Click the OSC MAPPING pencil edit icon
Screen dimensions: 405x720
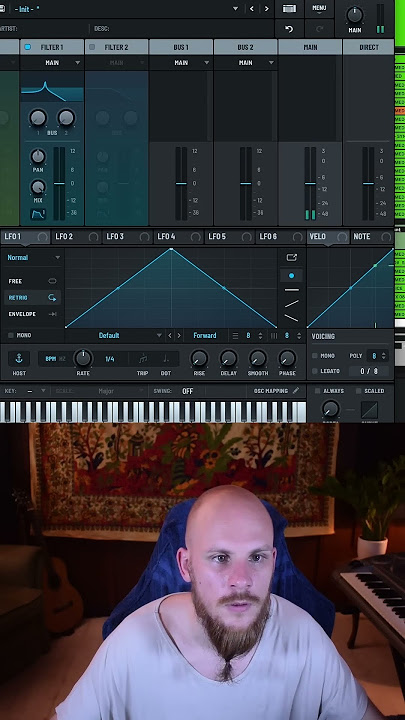[x=296, y=390]
